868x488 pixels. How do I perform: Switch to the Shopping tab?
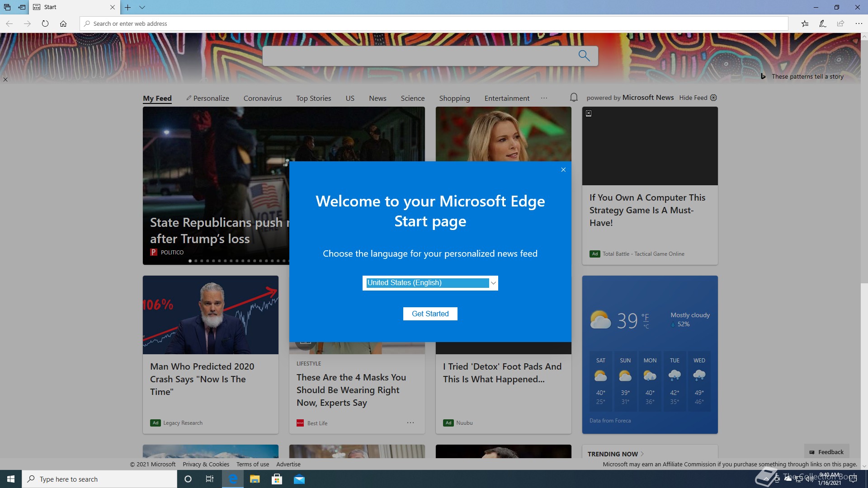[x=454, y=98]
